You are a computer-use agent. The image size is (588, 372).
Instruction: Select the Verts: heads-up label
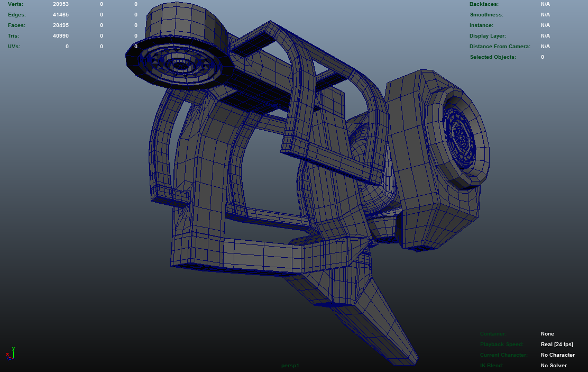click(x=15, y=4)
